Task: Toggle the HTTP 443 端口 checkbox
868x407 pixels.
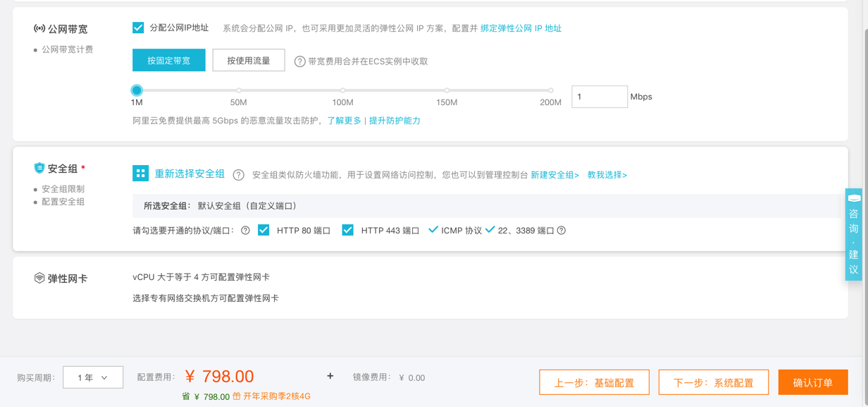Action: coord(347,230)
